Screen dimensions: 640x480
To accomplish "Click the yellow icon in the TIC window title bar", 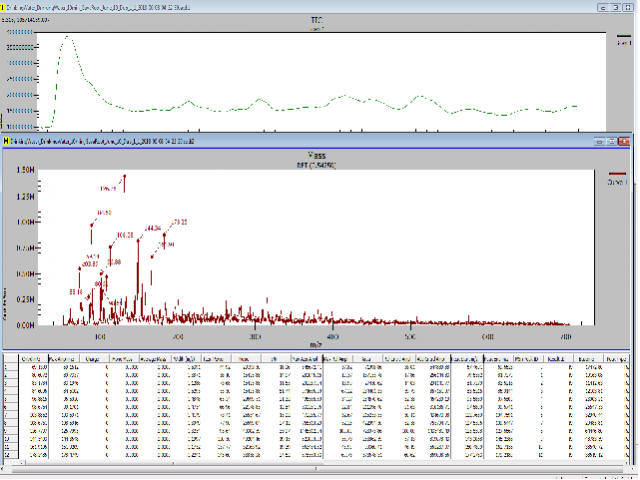I will coord(2,7).
